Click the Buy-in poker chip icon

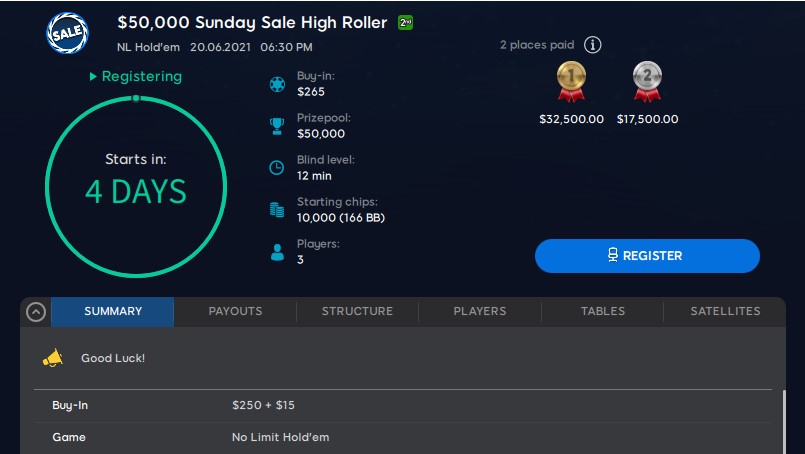click(x=277, y=84)
